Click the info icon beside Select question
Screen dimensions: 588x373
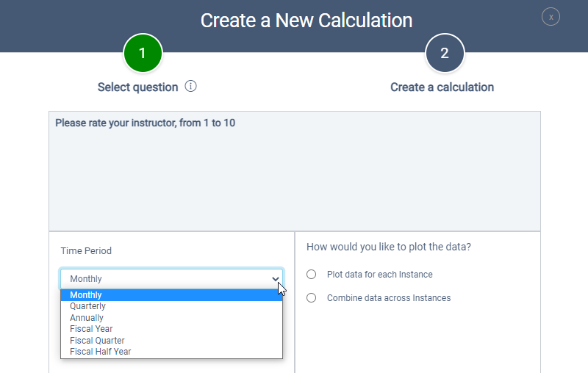pyautogui.click(x=191, y=87)
